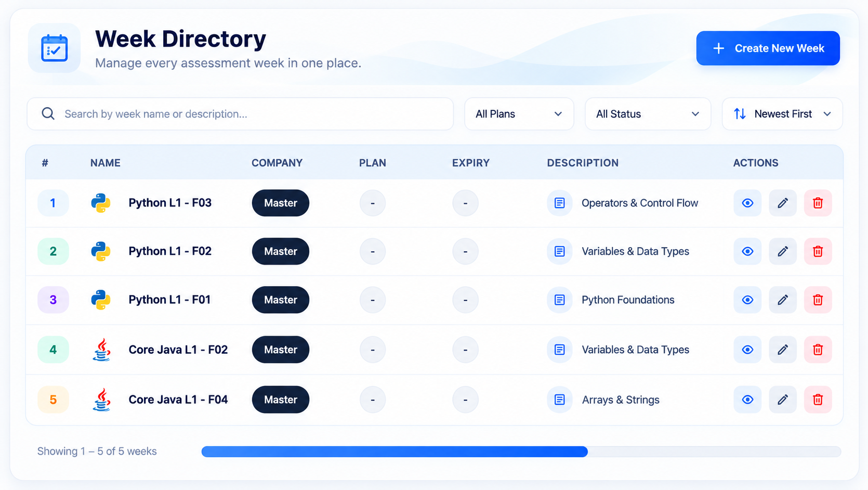Delete the Python L1 - F01 week
The width and height of the screenshot is (868, 490).
818,300
